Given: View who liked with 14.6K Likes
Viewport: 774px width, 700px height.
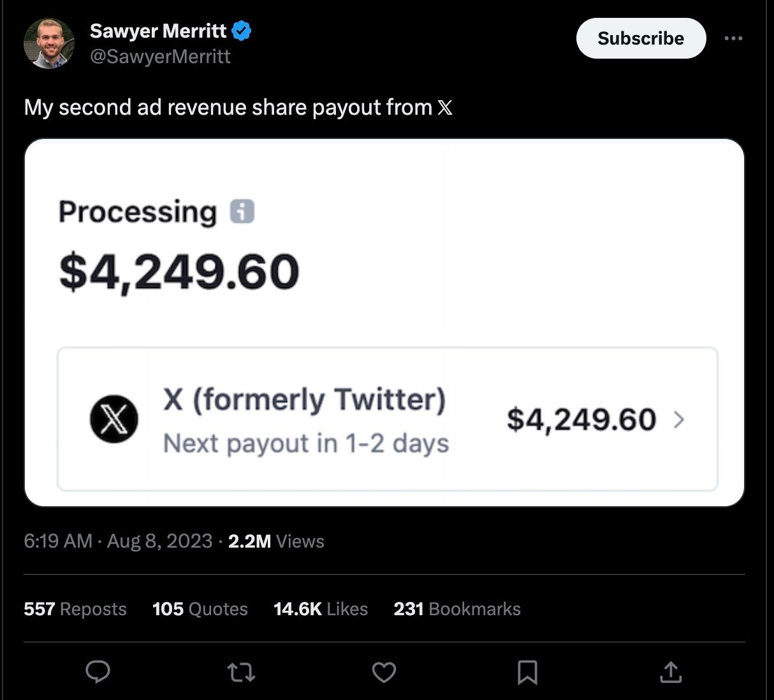Looking at the screenshot, I should 321,609.
